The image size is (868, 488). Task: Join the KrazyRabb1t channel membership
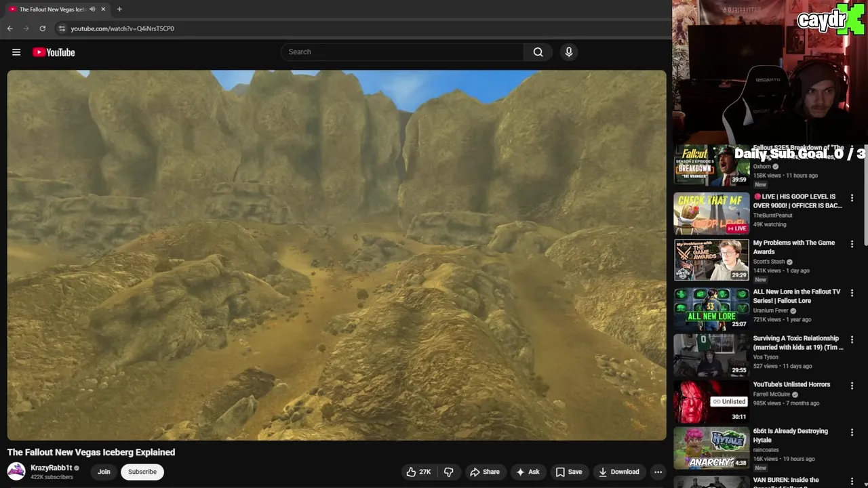[104, 472]
